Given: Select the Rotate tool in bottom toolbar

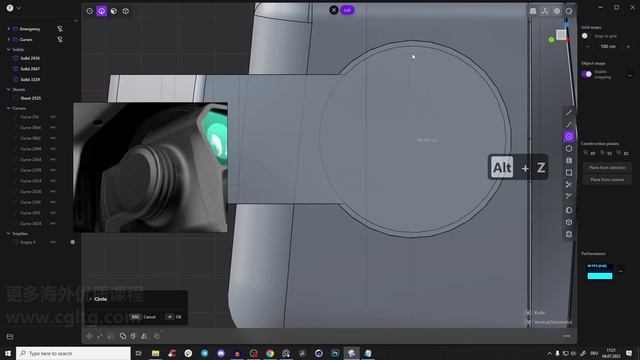Looking at the screenshot, I should point(100,336).
